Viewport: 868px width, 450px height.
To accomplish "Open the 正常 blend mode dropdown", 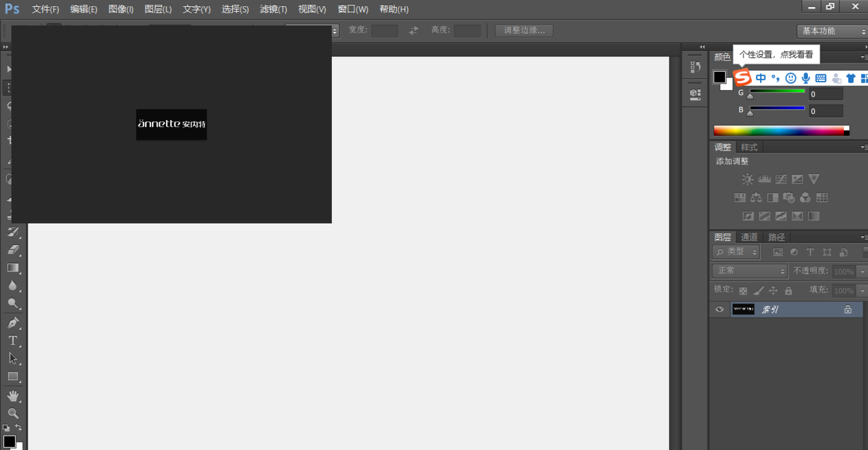I will coord(750,271).
